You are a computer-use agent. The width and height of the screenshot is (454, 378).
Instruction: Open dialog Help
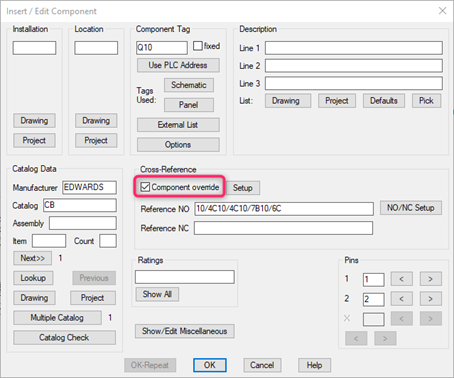tap(314, 365)
